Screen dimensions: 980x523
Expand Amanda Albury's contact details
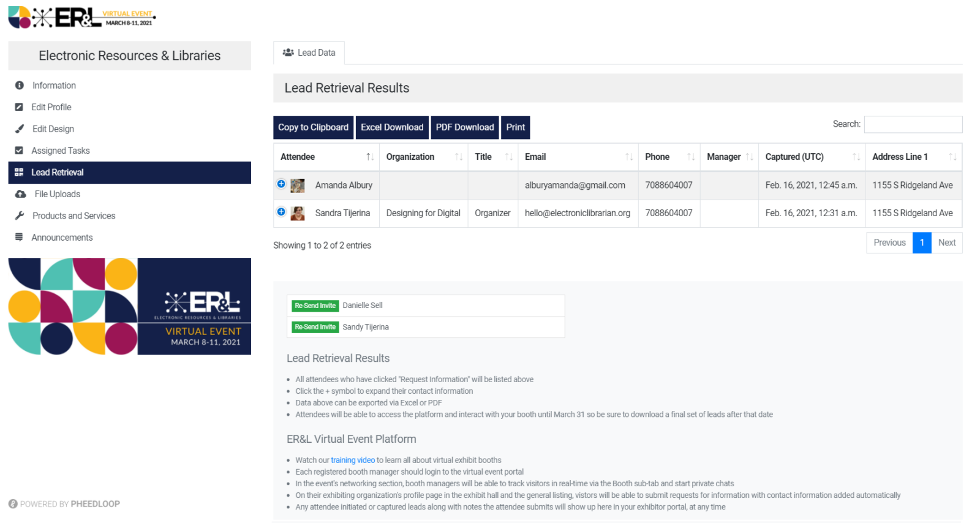click(281, 184)
